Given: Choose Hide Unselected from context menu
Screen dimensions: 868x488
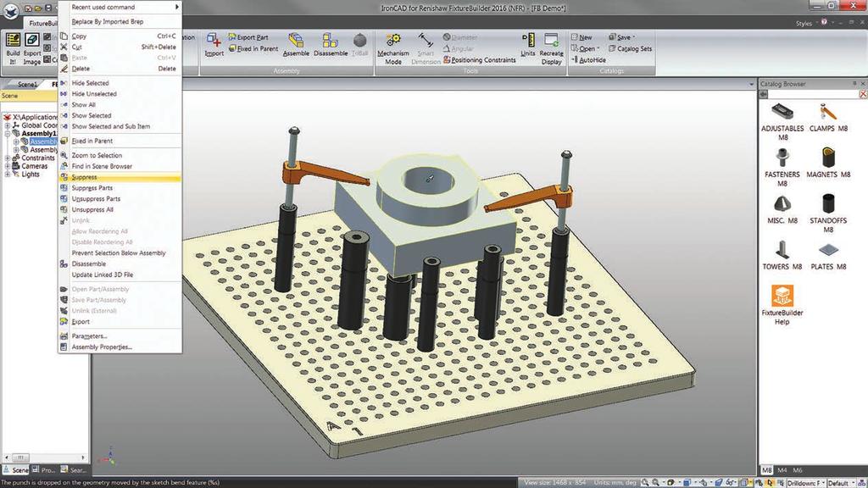Looking at the screenshot, I should [x=120, y=94].
